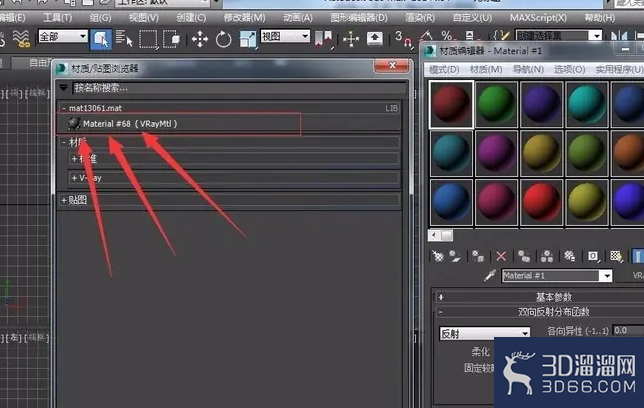Choose the Rectangular Selection Region tool
Screen dimensions: 644x408
click(148, 39)
